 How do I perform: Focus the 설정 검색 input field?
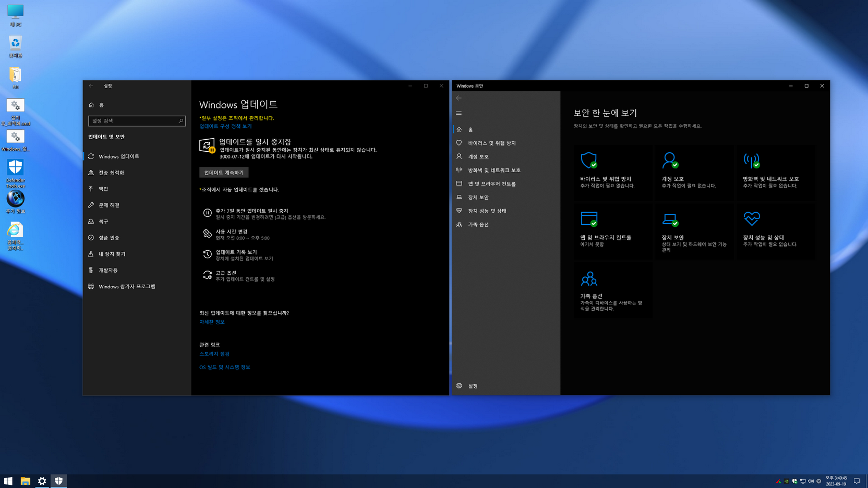(x=137, y=121)
